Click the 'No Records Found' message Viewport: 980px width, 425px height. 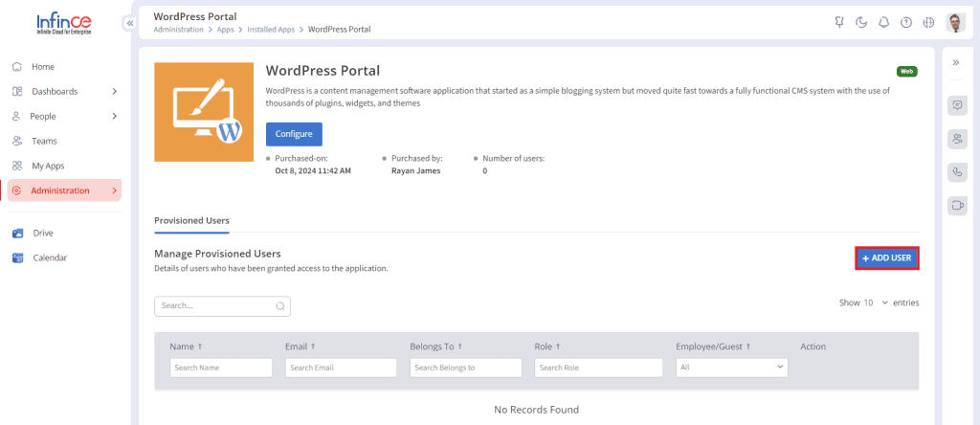pos(536,410)
